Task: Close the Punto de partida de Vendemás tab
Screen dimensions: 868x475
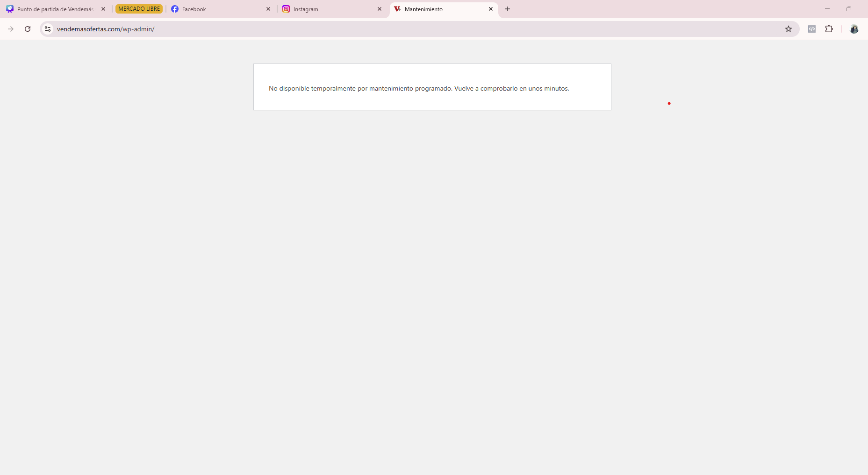Action: pos(103,9)
